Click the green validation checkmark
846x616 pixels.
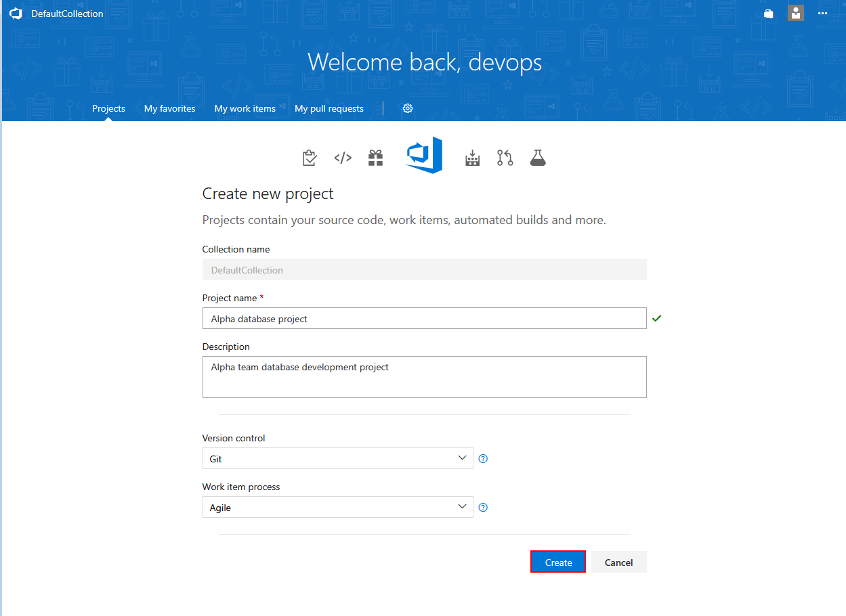coord(656,318)
